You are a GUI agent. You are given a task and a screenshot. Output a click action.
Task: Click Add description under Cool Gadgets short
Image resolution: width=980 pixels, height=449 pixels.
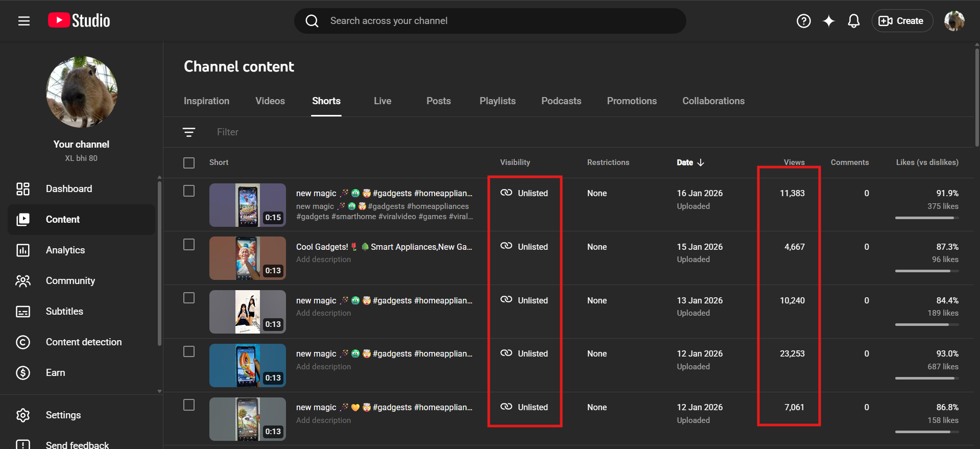[x=323, y=259]
